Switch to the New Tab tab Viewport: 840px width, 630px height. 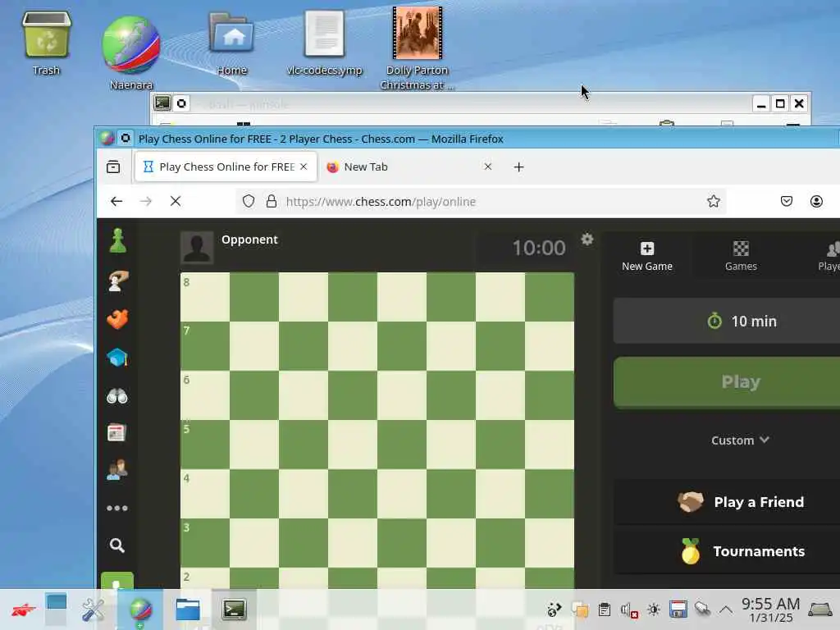click(410, 167)
